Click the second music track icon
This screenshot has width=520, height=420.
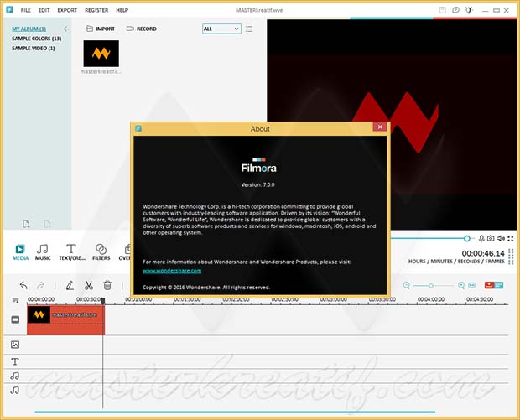point(14,390)
